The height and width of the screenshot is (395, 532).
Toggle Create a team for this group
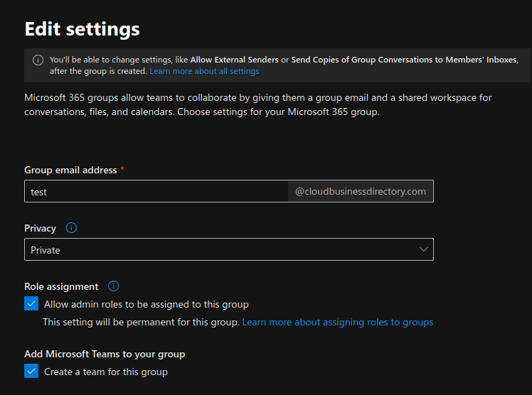(x=31, y=371)
